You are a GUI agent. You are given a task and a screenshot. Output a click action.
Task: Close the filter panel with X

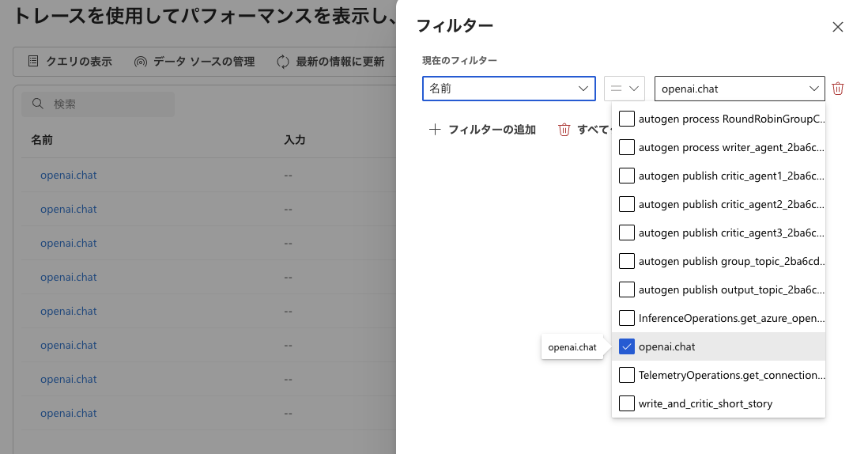click(x=838, y=27)
